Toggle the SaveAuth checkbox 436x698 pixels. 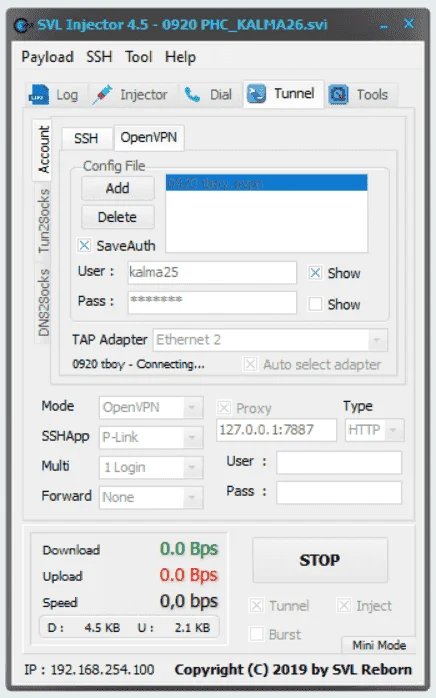tap(84, 245)
